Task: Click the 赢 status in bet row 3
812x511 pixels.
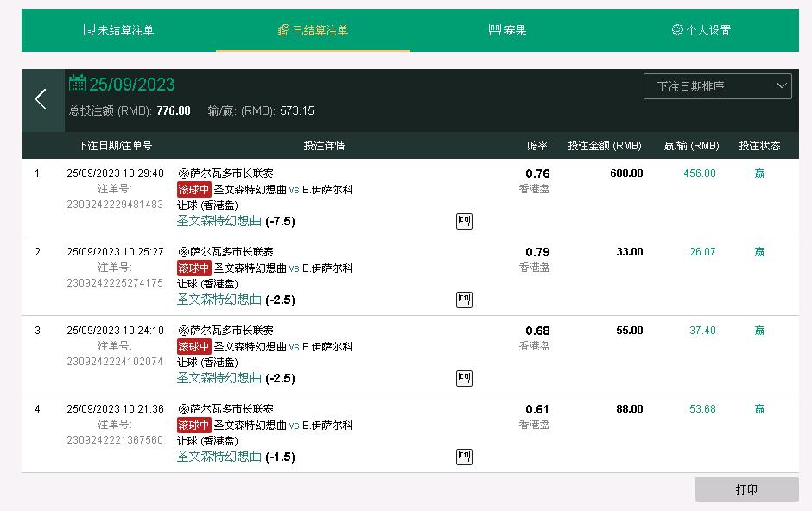Action: coord(759,331)
